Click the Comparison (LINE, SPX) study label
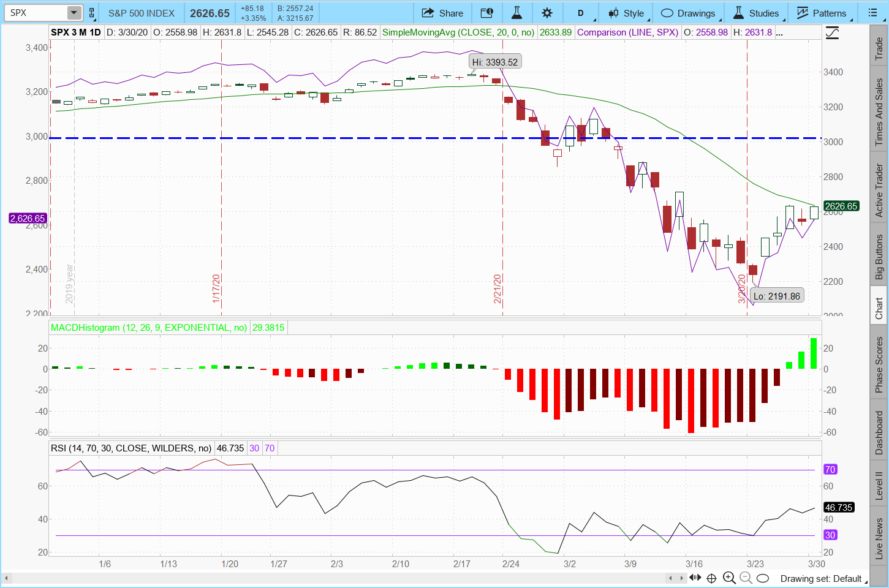 [628, 32]
